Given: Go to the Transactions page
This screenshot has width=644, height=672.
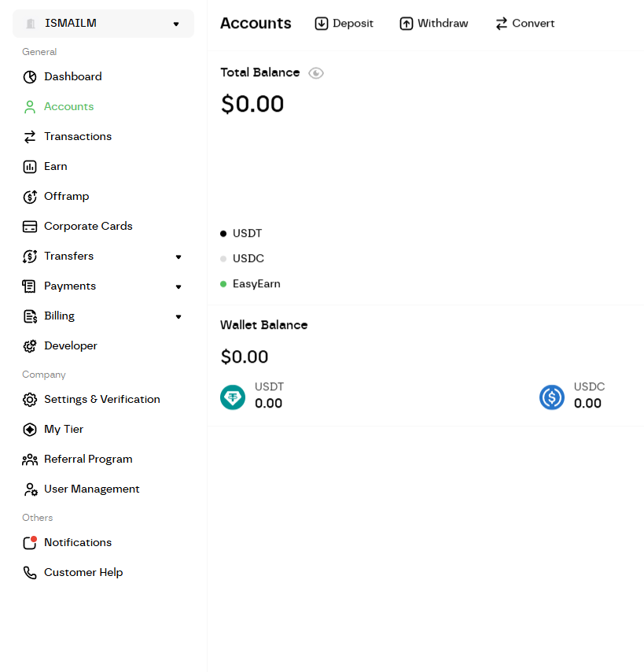Looking at the screenshot, I should point(78,136).
